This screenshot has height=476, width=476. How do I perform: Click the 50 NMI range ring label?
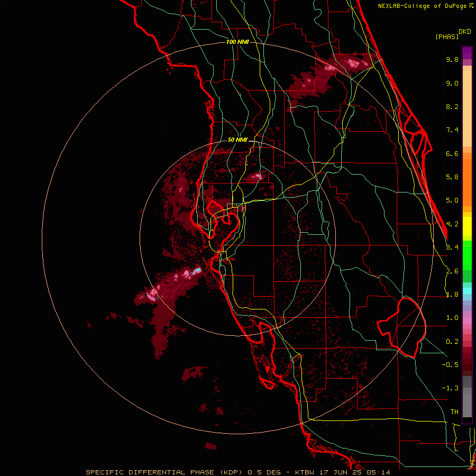237,140
